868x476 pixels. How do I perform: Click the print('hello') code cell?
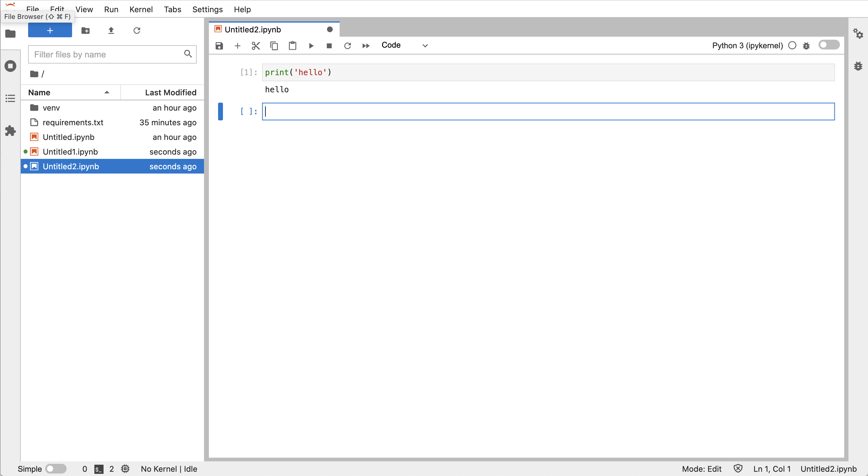[548, 72]
